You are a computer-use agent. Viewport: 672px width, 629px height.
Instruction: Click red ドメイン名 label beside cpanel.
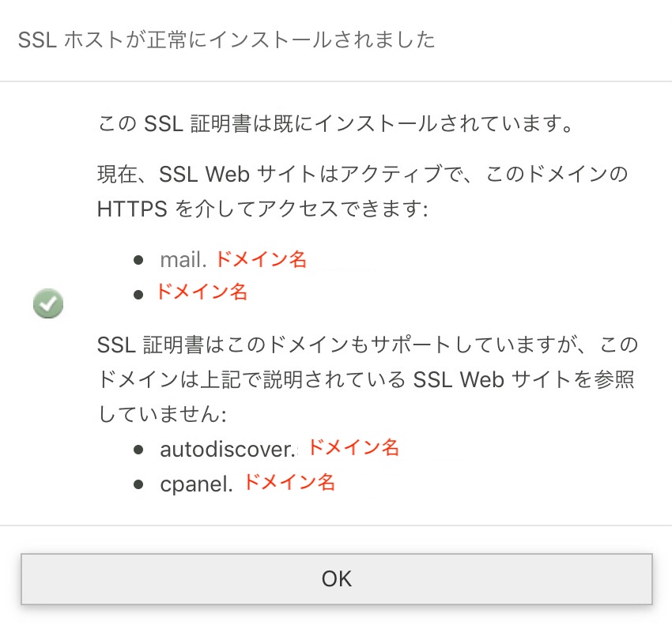(x=289, y=482)
